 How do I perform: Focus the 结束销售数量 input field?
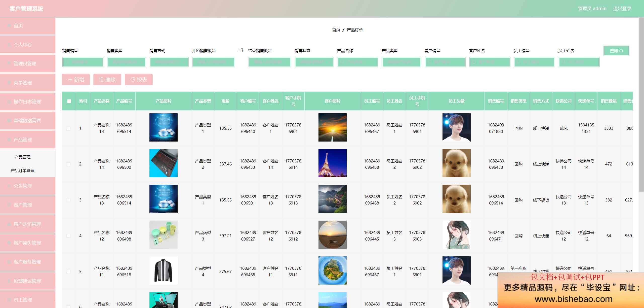(x=270, y=62)
